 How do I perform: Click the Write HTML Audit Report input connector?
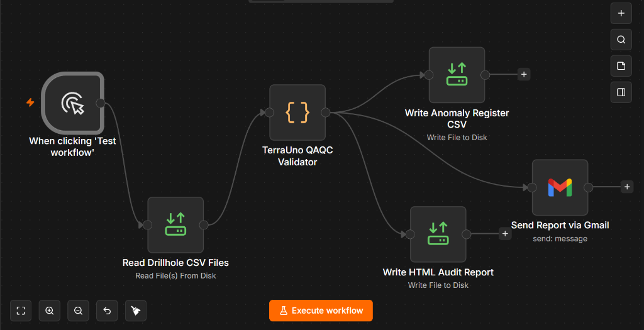(x=410, y=234)
